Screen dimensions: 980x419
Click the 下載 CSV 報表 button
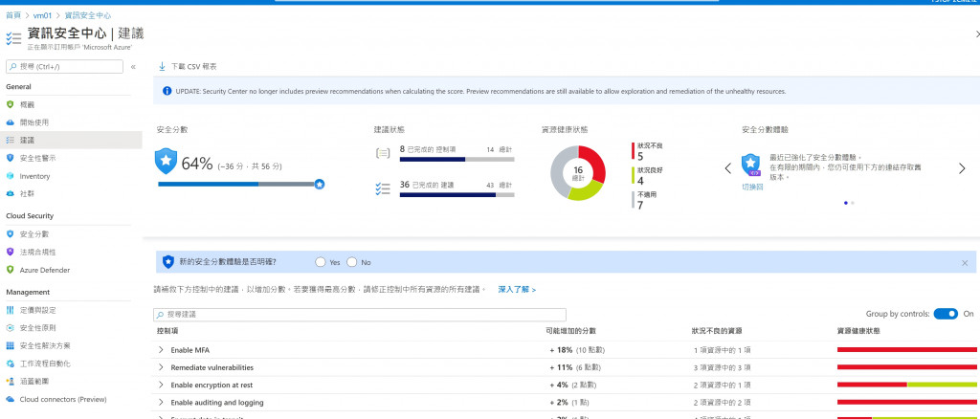(188, 66)
